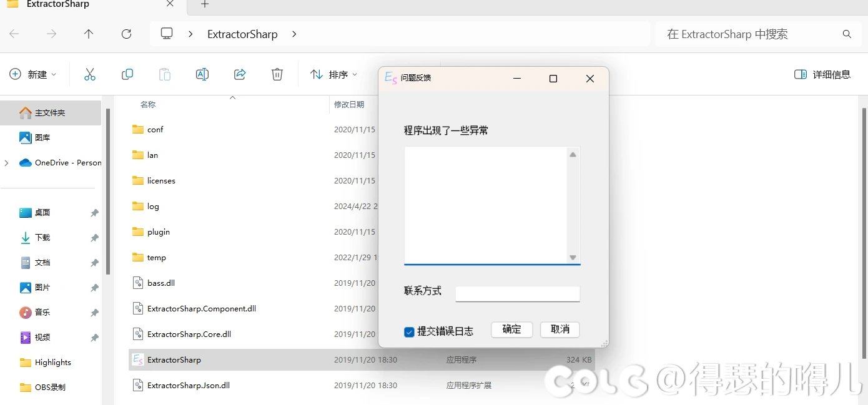Click 取消 in the 问题反馈 dialog
This screenshot has height=405, width=868.
click(x=560, y=329)
